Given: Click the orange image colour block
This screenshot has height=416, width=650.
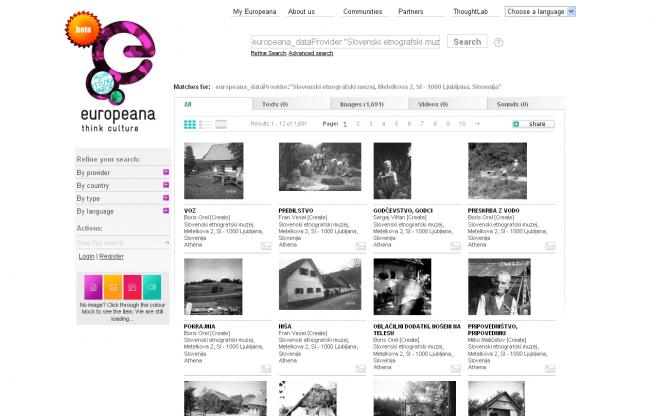Looking at the screenshot, I should click(112, 286).
